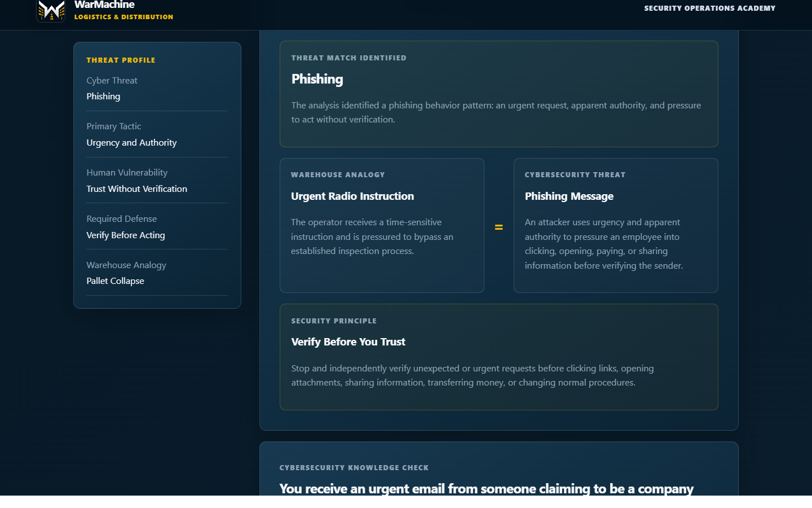
Task: Click Security Principle label
Action: point(334,321)
